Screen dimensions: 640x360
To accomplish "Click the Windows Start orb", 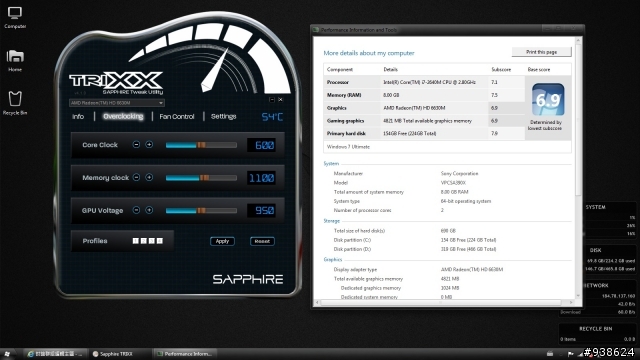I will tap(7, 354).
